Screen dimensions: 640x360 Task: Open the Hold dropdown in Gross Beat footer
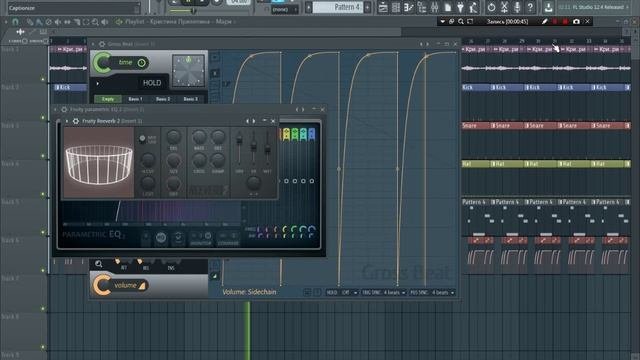point(342,293)
